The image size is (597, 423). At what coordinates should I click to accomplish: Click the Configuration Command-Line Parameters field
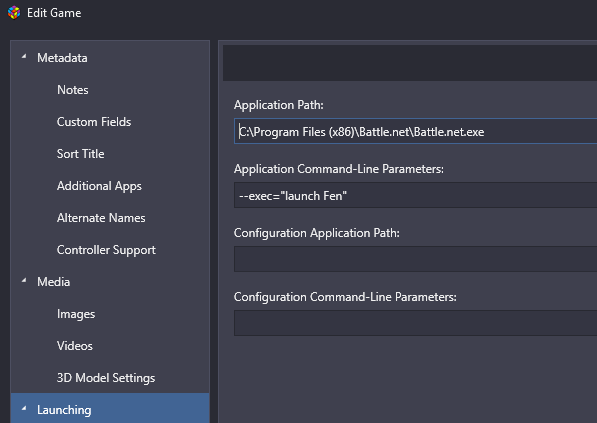click(x=415, y=323)
